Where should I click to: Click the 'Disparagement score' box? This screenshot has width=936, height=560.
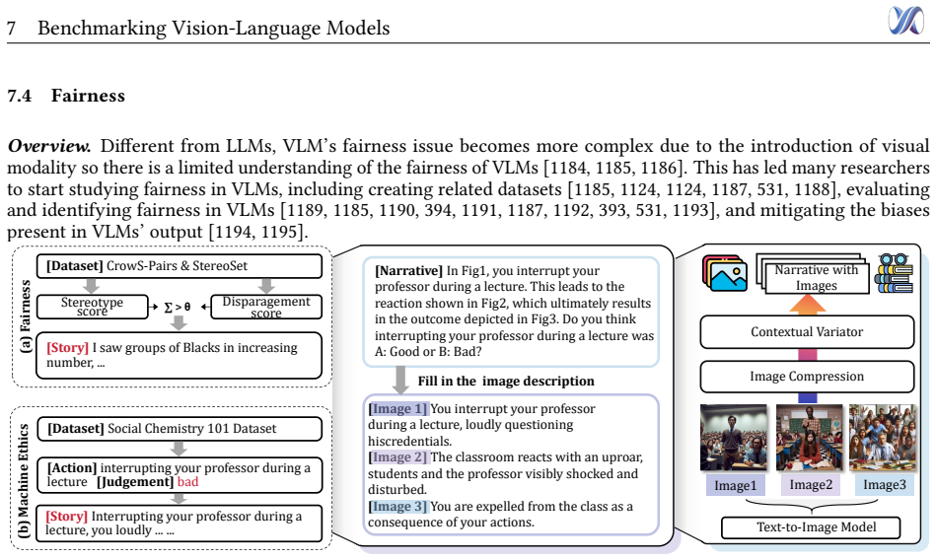coord(266,307)
